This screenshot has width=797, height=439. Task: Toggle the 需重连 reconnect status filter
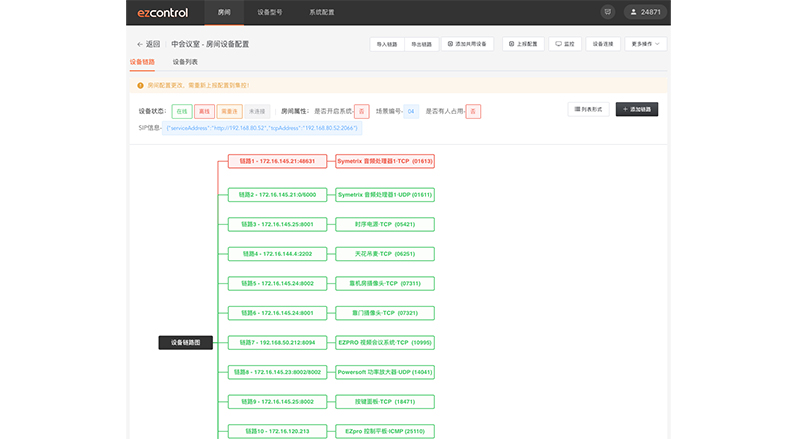tap(229, 111)
